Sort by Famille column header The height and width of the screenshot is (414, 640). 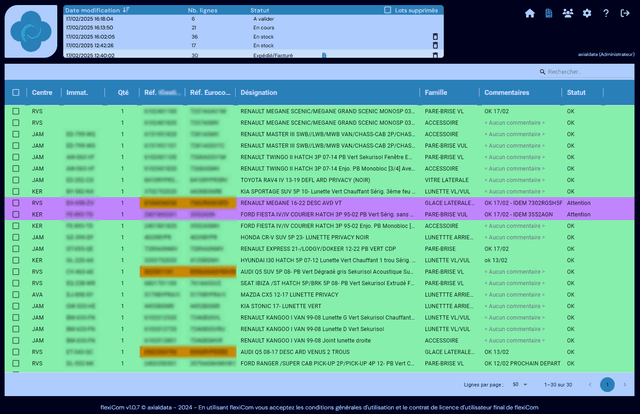tap(436, 93)
